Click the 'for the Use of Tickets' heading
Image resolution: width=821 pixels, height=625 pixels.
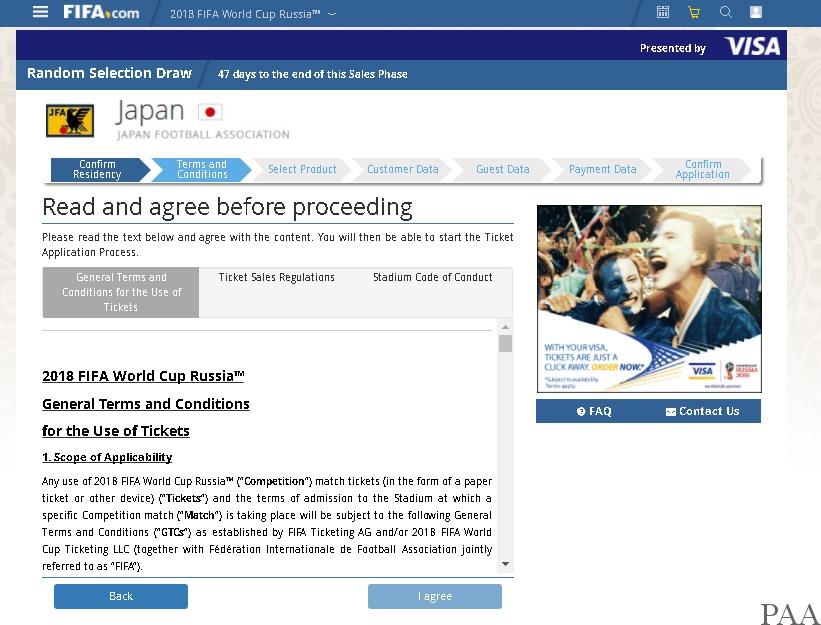[x=116, y=431]
